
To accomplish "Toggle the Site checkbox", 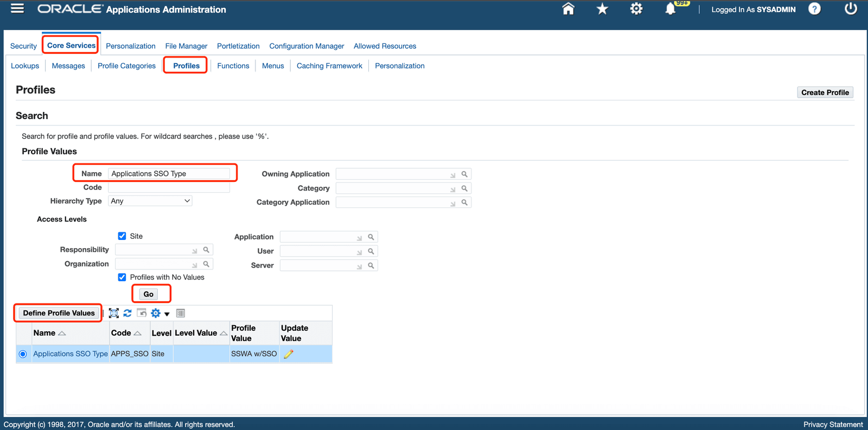I will [122, 236].
